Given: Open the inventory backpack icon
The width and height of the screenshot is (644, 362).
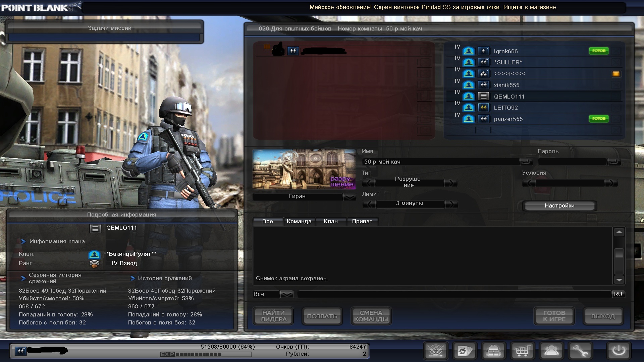Looking at the screenshot, I should 494,351.
